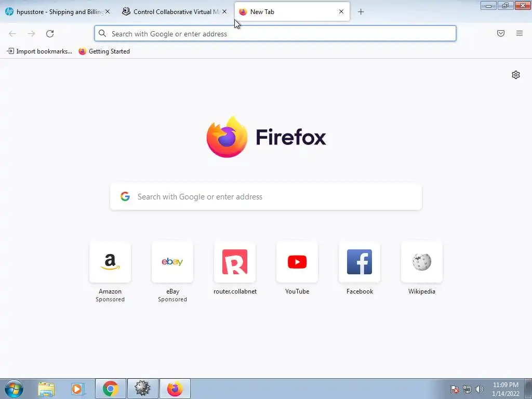Open the gear application in taskbar

tap(142, 389)
